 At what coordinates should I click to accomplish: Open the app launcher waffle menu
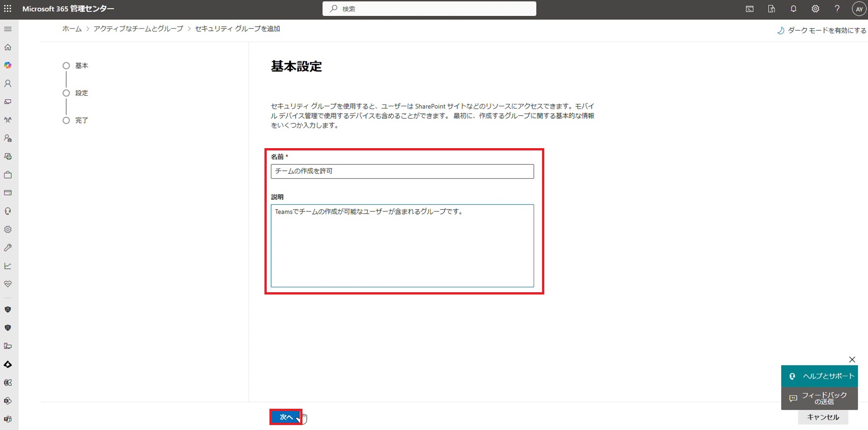pyautogui.click(x=8, y=9)
